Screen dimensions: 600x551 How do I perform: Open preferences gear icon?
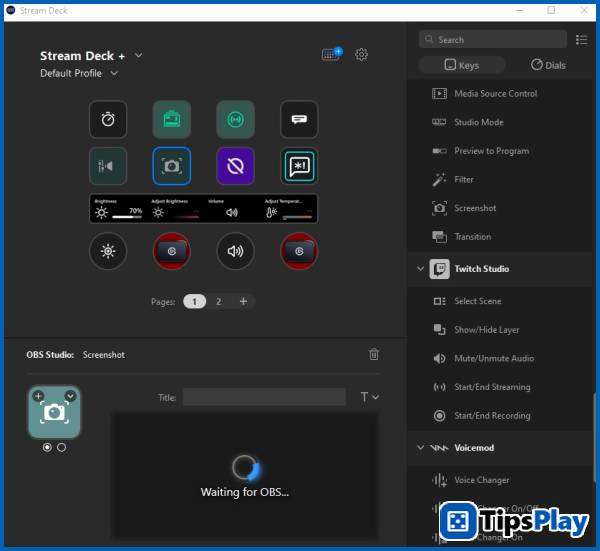point(361,55)
